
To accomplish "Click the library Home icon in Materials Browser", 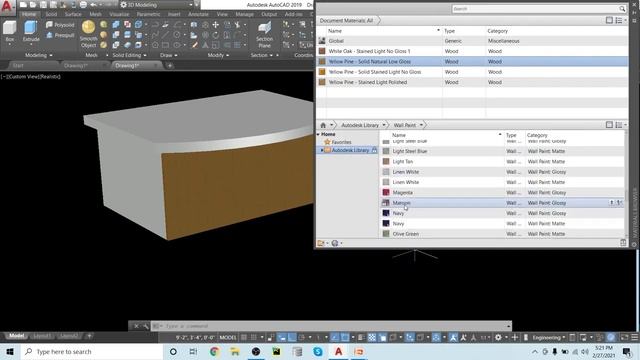I will tap(323, 125).
